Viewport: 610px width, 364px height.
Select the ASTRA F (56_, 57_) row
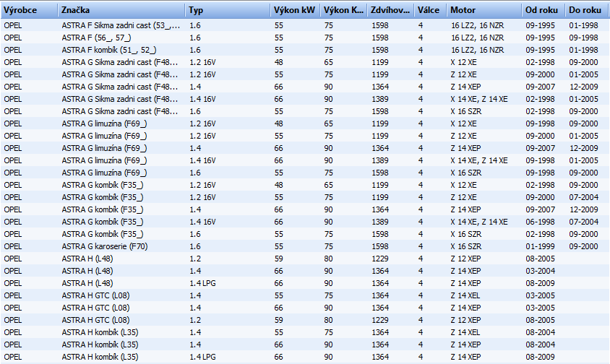point(305,38)
